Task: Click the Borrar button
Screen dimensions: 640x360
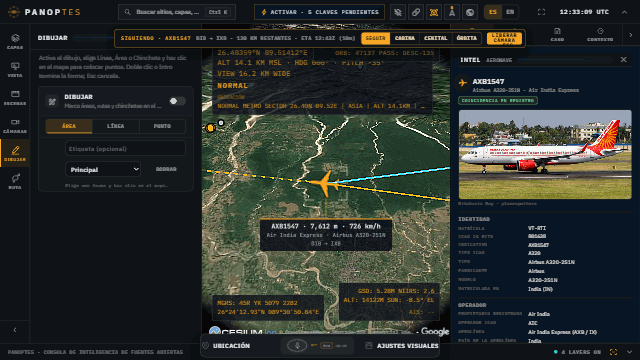Action: pos(166,169)
